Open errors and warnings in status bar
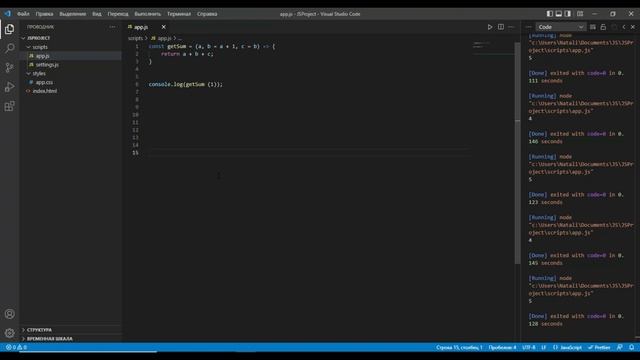Image resolution: width=640 pixels, height=360 pixels. [16, 347]
